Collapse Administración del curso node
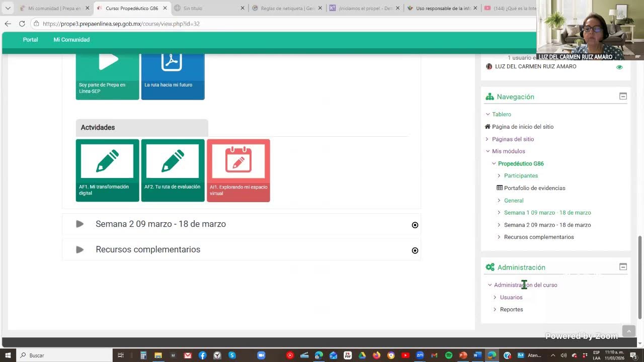The image size is (644, 362). [x=490, y=285]
